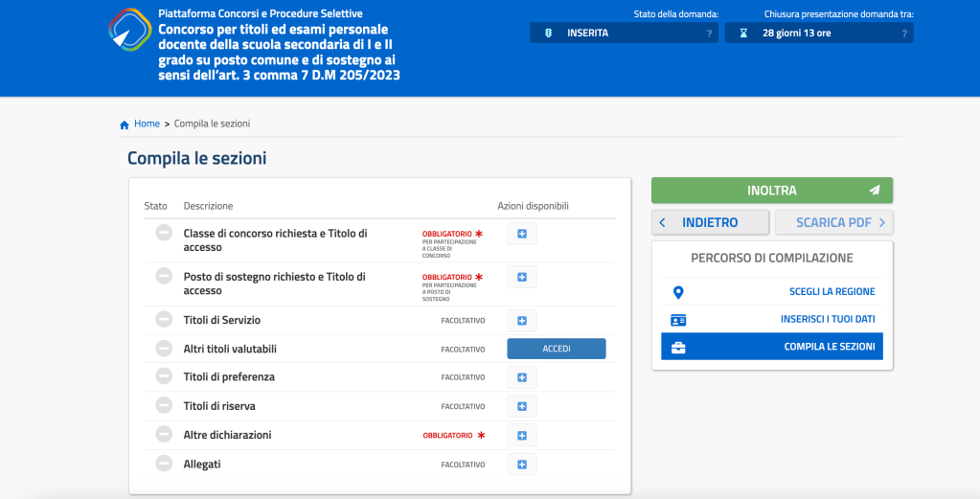Click the platform logo icon in the header

click(130, 30)
